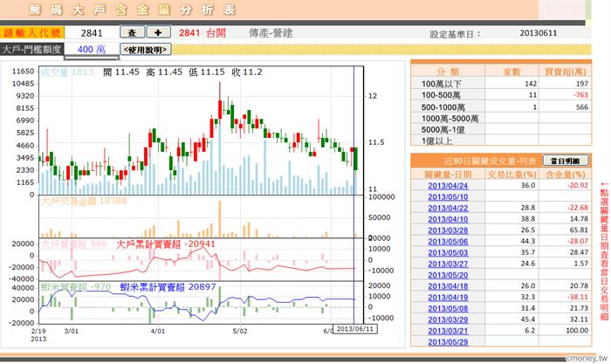Click the 籌碼大戶含金量分析表 title
The height and width of the screenshot is (364, 611).
[x=132, y=10]
